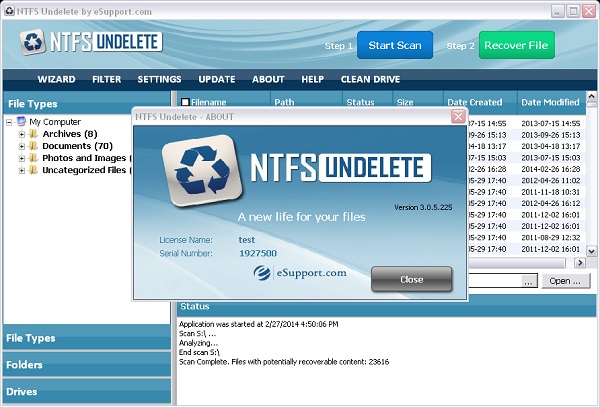Open the UPDATE menu
This screenshot has width=600, height=408.
217,79
